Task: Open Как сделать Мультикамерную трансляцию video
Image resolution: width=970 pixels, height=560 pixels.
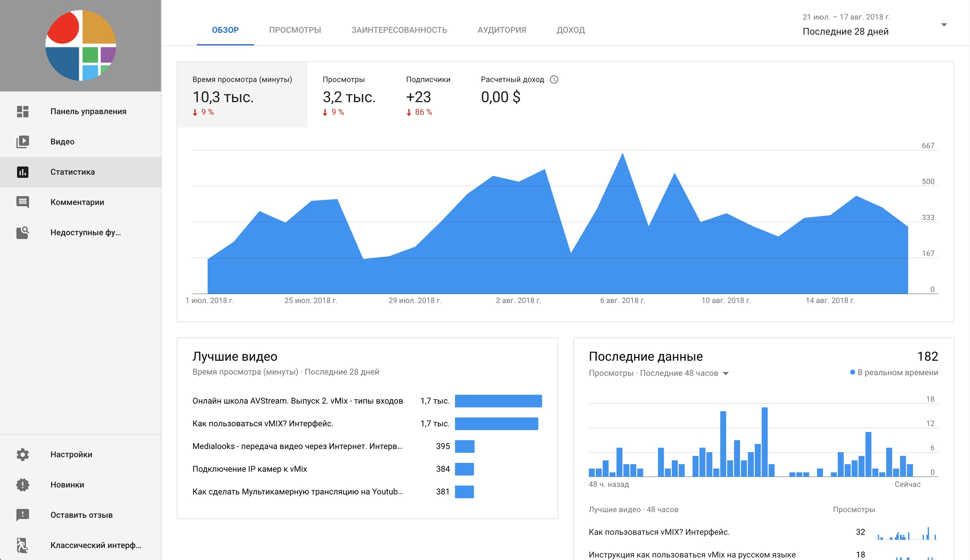Action: (298, 492)
